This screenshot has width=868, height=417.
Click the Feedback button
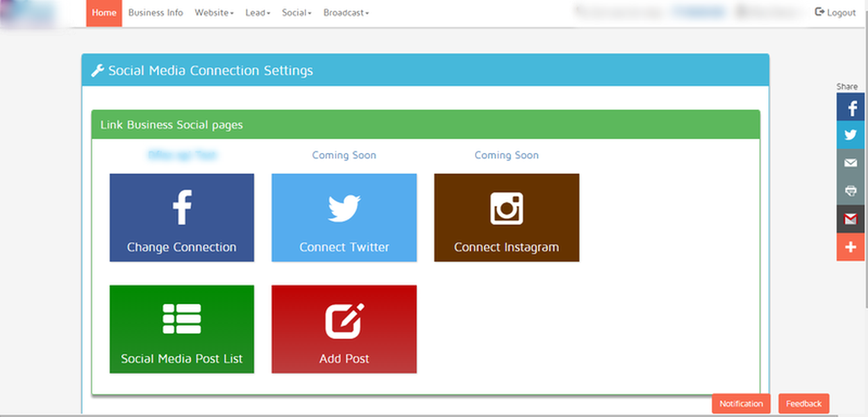pos(803,403)
